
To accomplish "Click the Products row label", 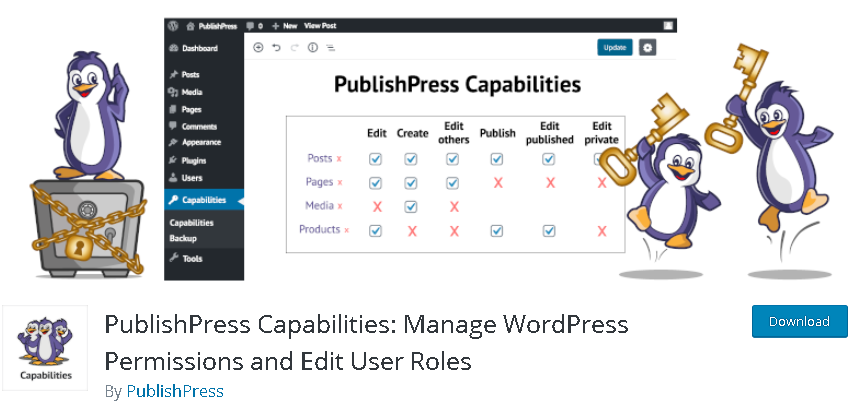I will pyautogui.click(x=319, y=229).
